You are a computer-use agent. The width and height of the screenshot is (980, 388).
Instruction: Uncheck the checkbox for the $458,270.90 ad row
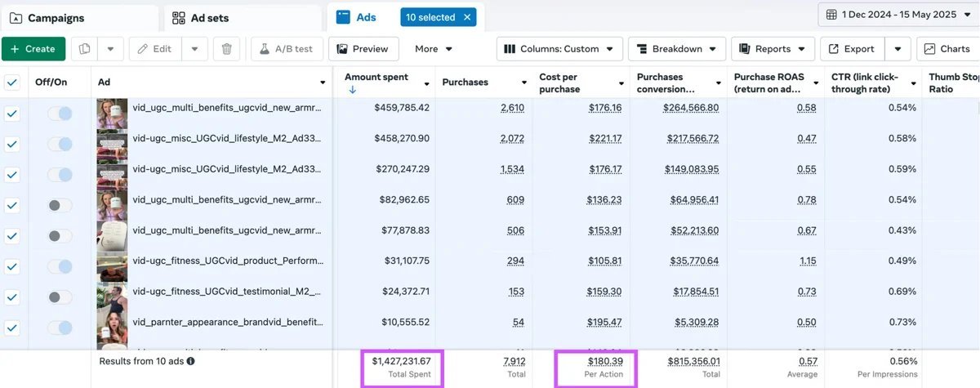[x=12, y=144]
